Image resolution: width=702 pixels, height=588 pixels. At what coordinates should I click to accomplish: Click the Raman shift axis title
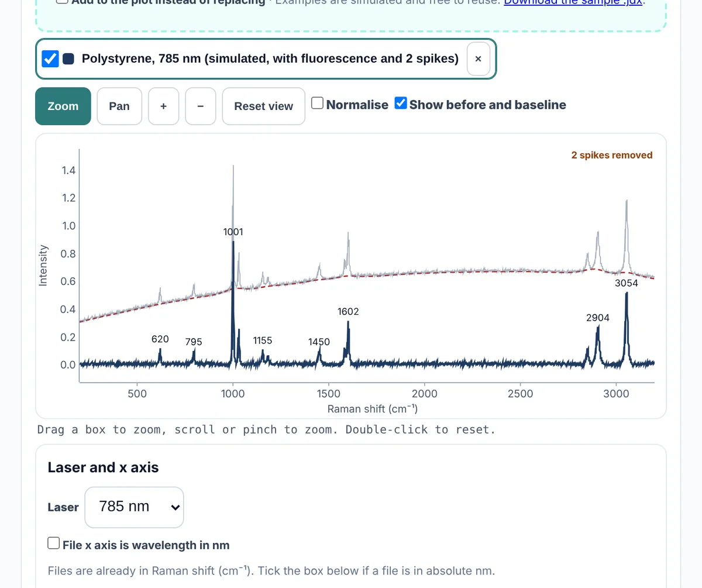[x=373, y=408]
